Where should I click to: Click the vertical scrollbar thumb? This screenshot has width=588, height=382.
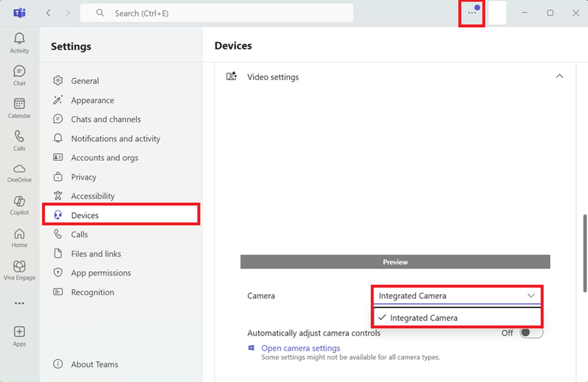point(585,254)
